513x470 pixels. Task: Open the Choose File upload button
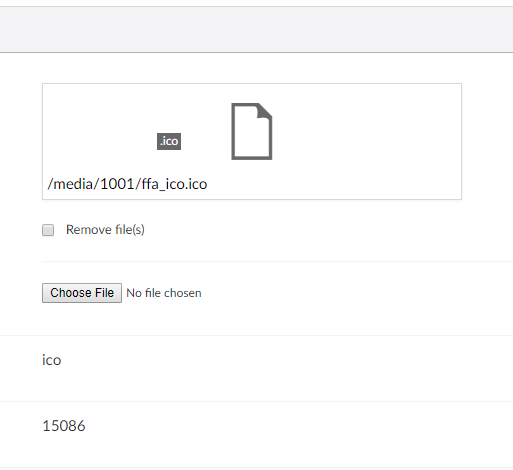tap(82, 293)
